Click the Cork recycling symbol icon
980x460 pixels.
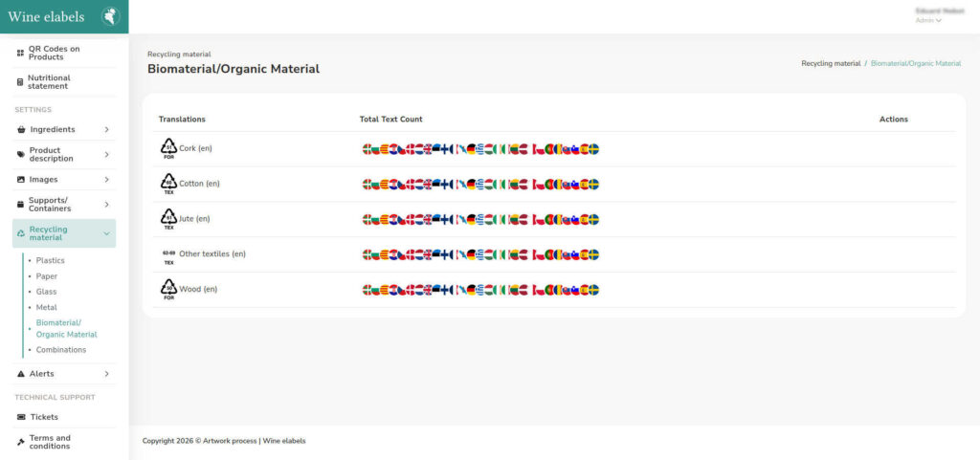click(x=168, y=148)
